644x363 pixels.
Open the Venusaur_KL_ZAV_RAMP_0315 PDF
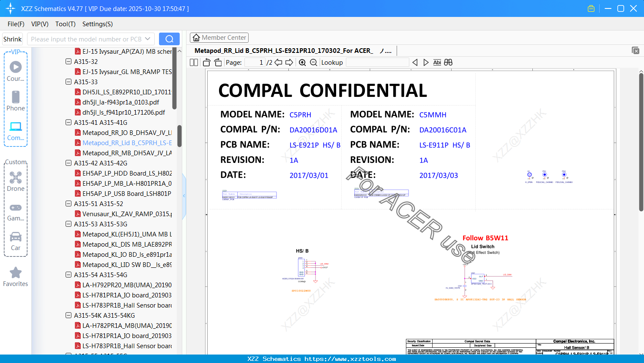(x=123, y=214)
